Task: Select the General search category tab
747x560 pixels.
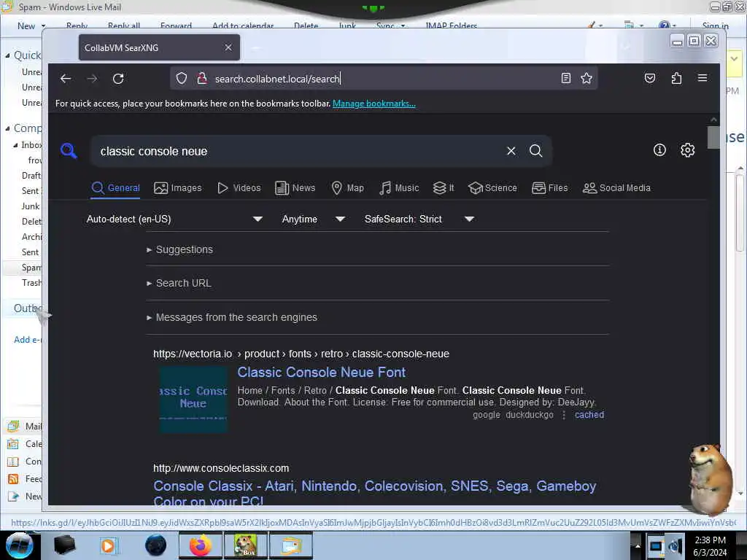Action: tap(116, 188)
